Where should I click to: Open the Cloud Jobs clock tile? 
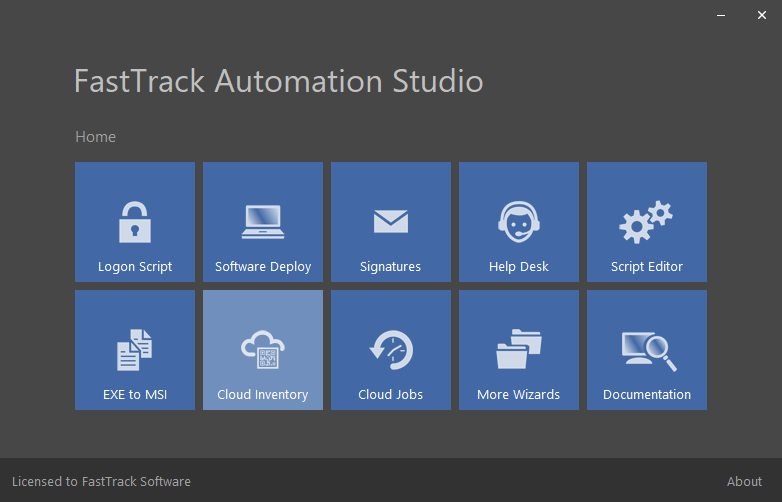tap(391, 350)
